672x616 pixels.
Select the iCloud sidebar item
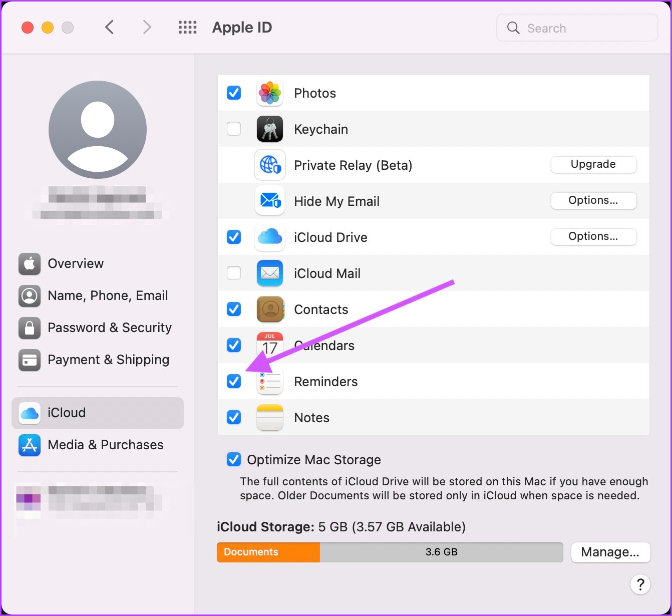pos(98,413)
